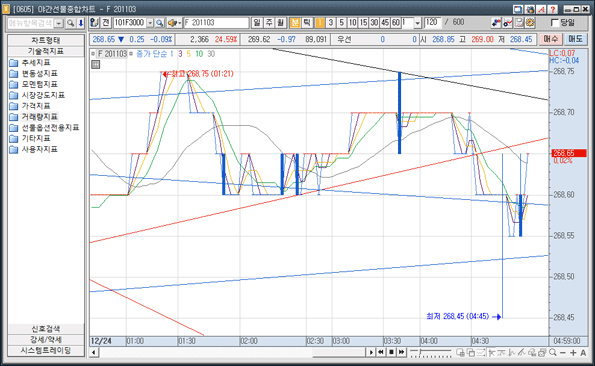Toggle the 분 minute chart button
This screenshot has width=595, height=366.
coord(295,23)
